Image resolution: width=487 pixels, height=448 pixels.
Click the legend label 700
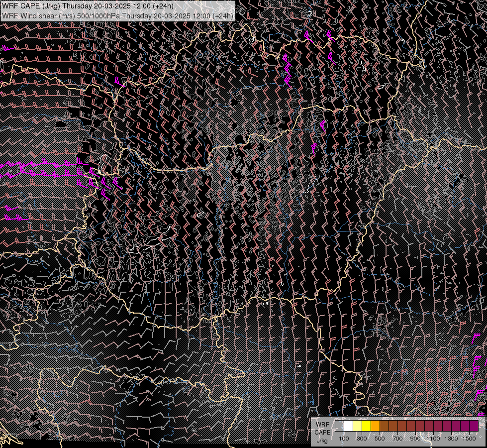point(397,439)
